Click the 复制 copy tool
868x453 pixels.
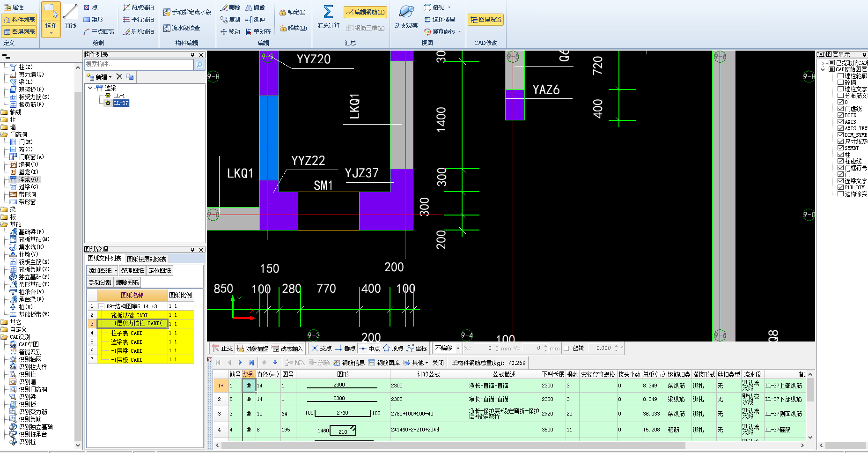pos(230,20)
